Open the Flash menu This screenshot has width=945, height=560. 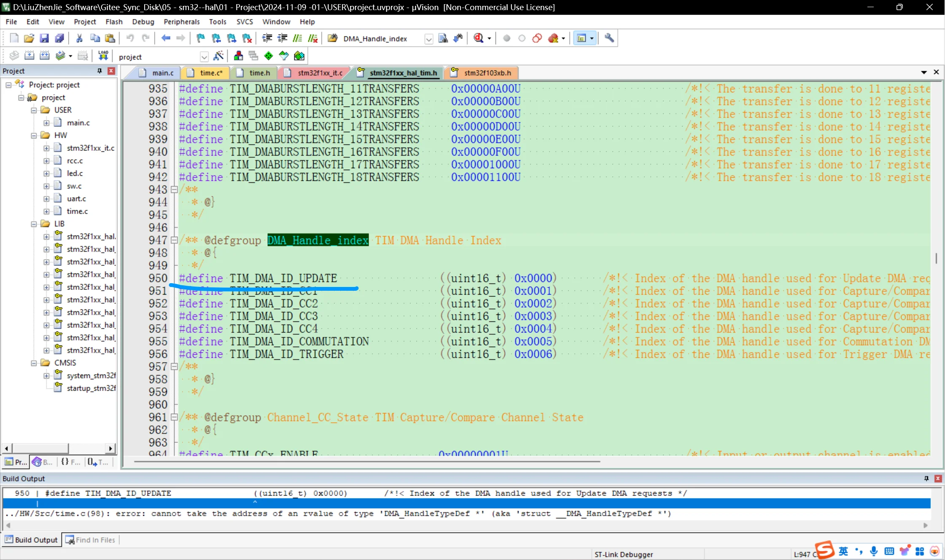point(114,21)
